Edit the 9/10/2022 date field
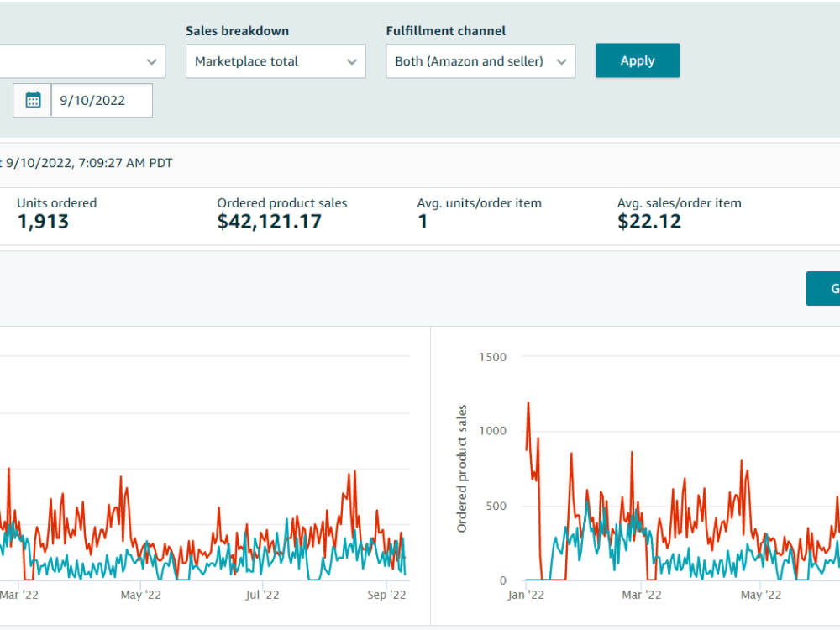The width and height of the screenshot is (840, 630). pos(102,100)
